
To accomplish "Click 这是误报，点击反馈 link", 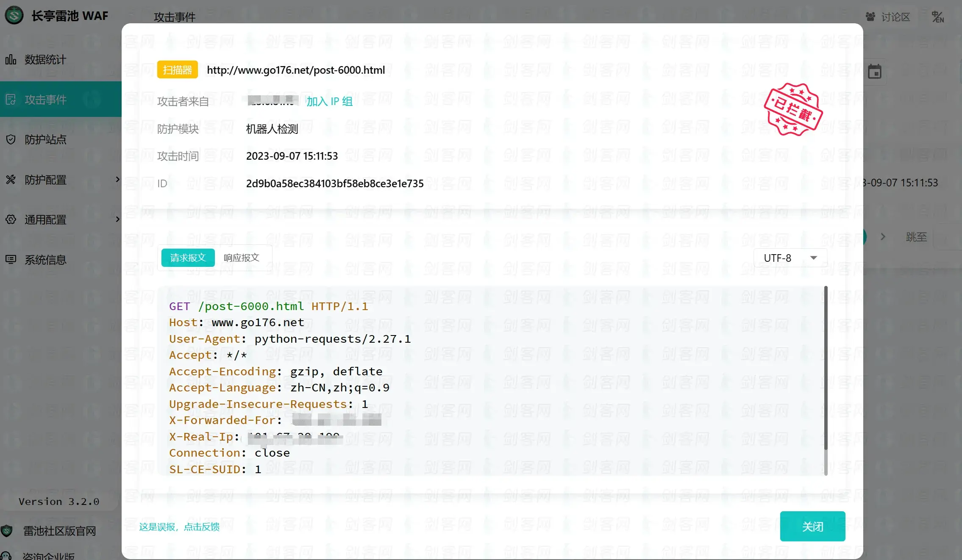I will [179, 527].
